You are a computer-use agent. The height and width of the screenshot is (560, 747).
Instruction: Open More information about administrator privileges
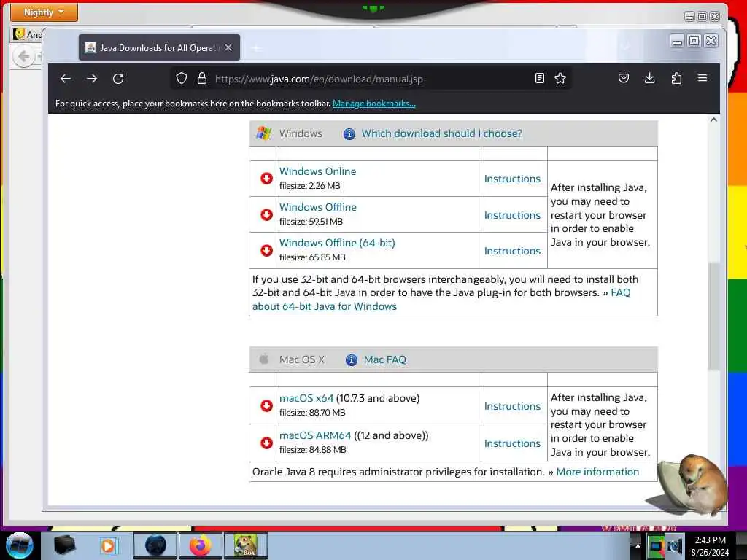pyautogui.click(x=597, y=472)
